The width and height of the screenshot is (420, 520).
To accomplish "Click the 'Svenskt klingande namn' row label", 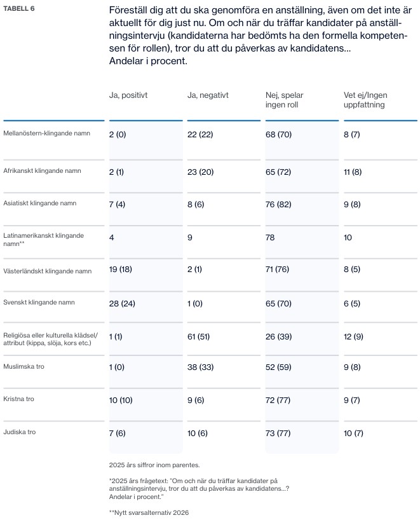I will [39, 303].
